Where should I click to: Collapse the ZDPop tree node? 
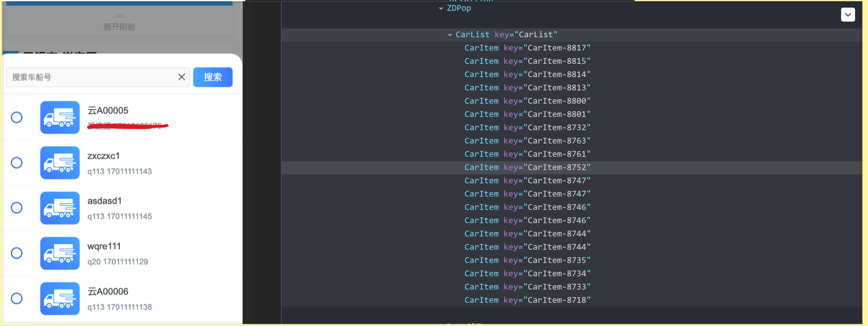pos(441,8)
